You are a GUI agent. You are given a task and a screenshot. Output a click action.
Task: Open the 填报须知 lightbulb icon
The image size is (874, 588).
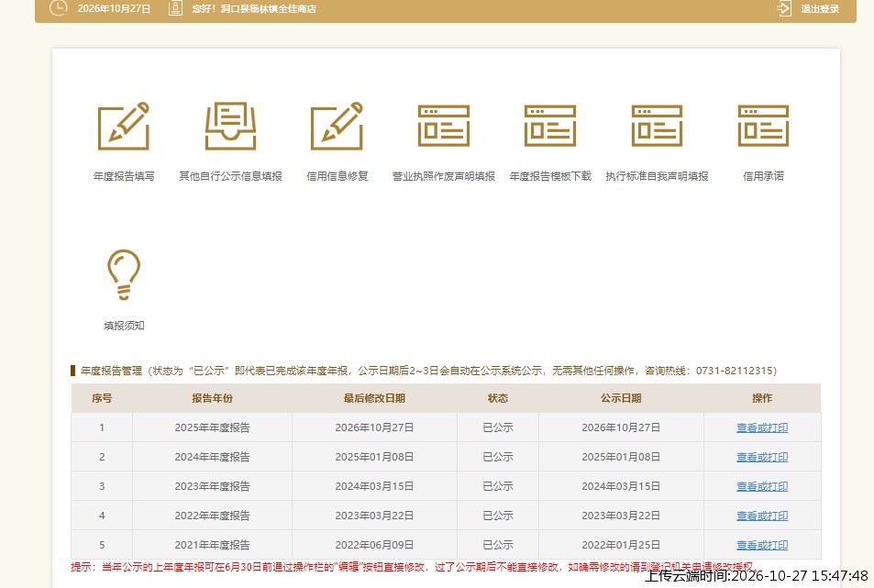click(124, 275)
